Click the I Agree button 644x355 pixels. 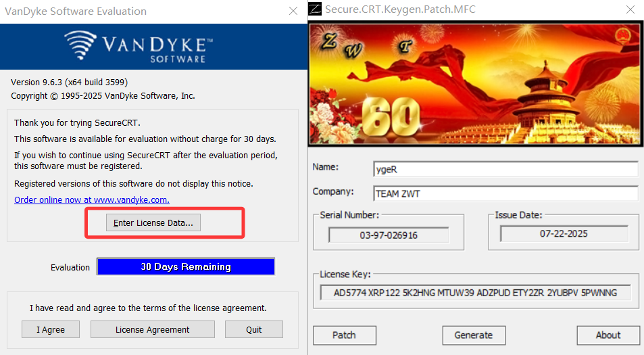(51, 329)
